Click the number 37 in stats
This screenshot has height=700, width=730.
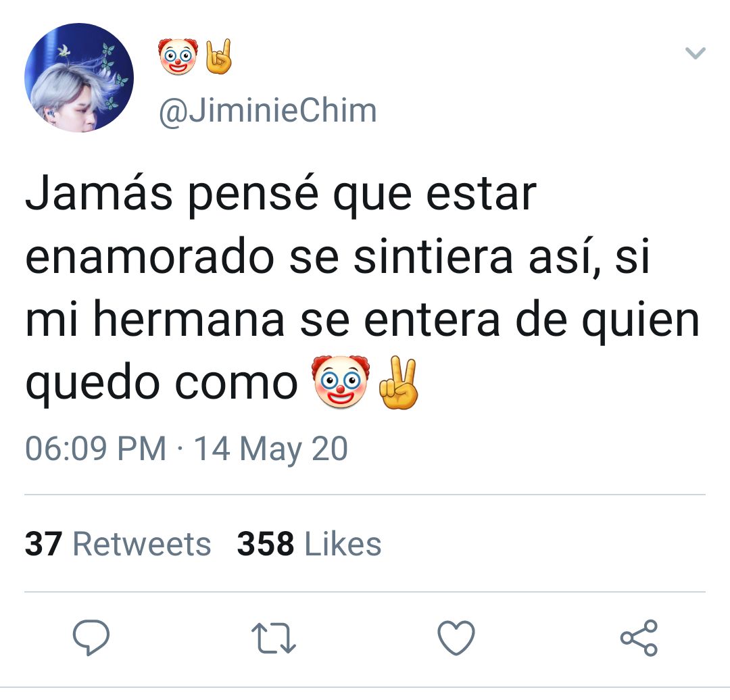point(43,544)
